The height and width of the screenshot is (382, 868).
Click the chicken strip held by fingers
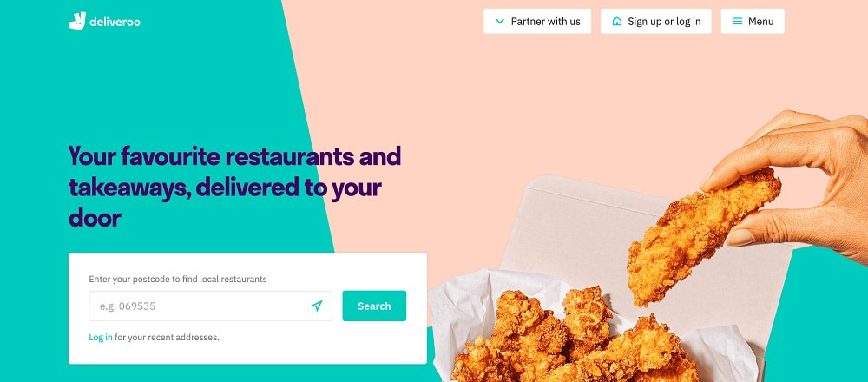(701, 235)
